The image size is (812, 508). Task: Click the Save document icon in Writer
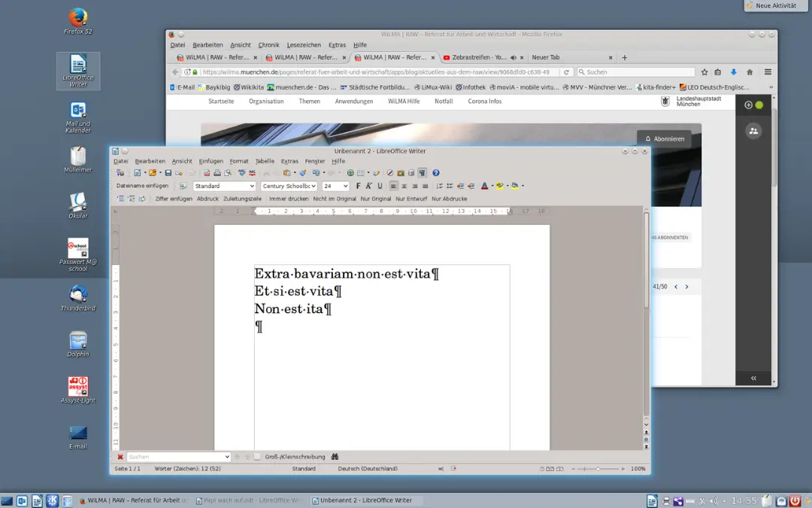tap(168, 172)
